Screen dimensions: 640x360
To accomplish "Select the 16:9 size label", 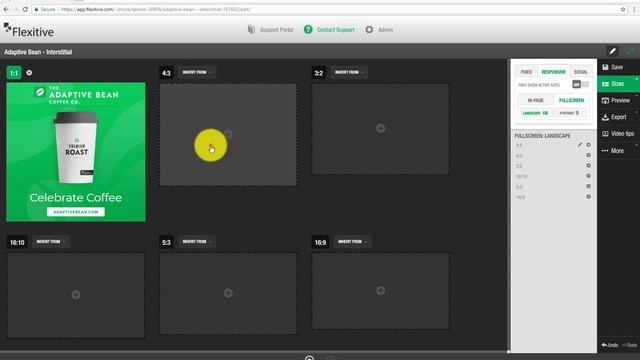I will tap(320, 242).
